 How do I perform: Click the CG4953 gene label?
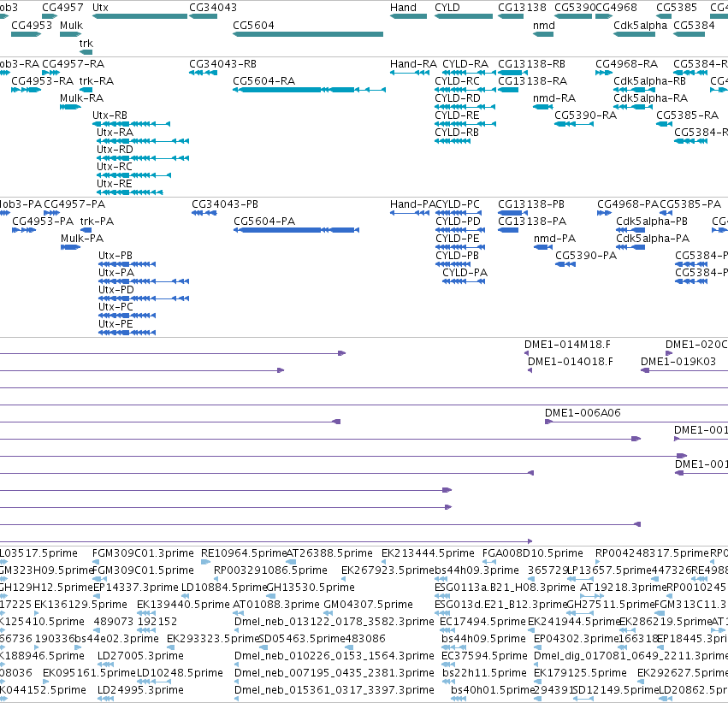click(32, 25)
